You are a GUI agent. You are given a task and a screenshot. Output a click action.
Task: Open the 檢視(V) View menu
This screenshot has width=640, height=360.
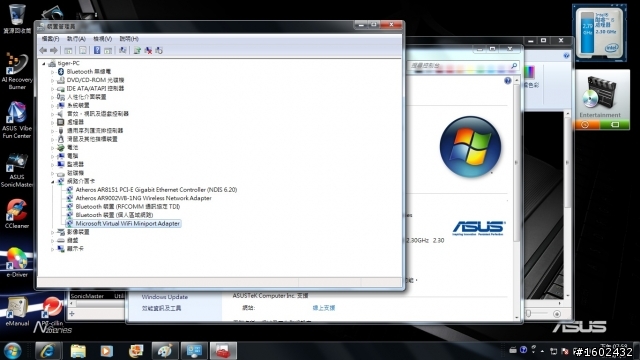click(102, 39)
